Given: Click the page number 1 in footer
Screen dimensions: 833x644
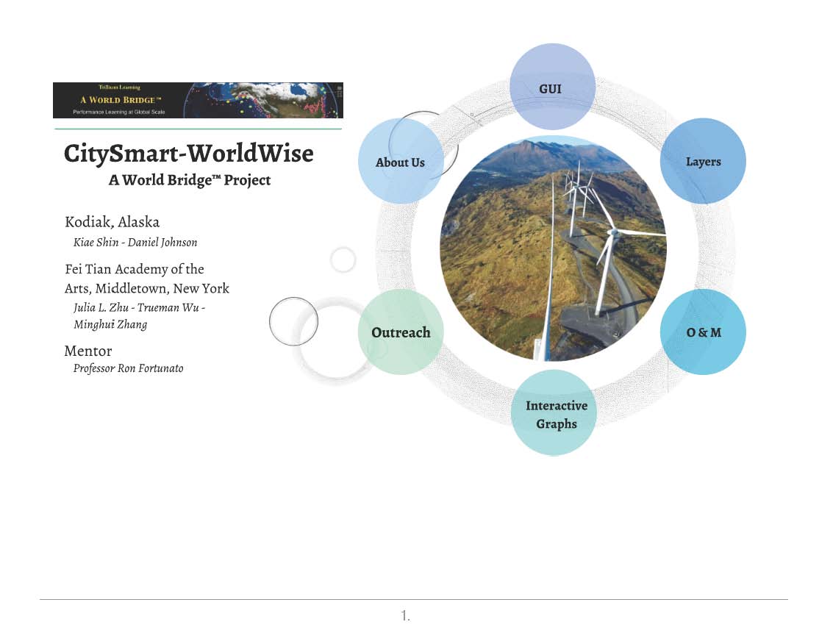Looking at the screenshot, I should click(405, 616).
